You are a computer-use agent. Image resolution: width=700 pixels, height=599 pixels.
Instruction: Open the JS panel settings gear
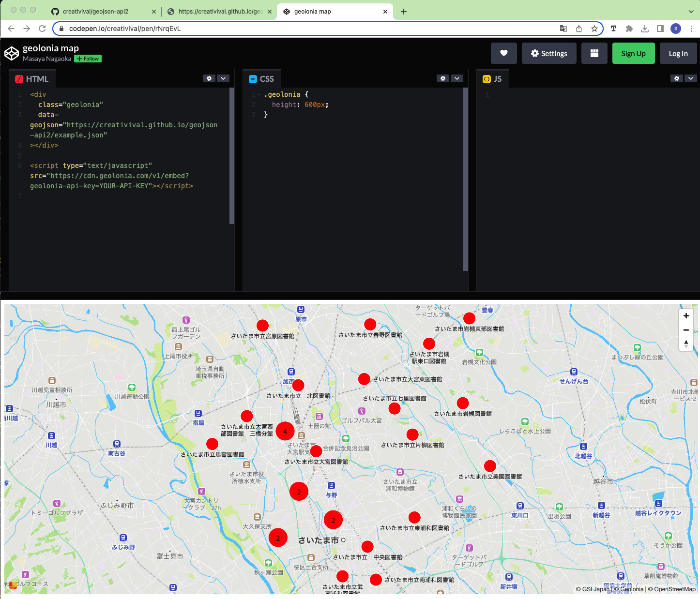click(676, 78)
